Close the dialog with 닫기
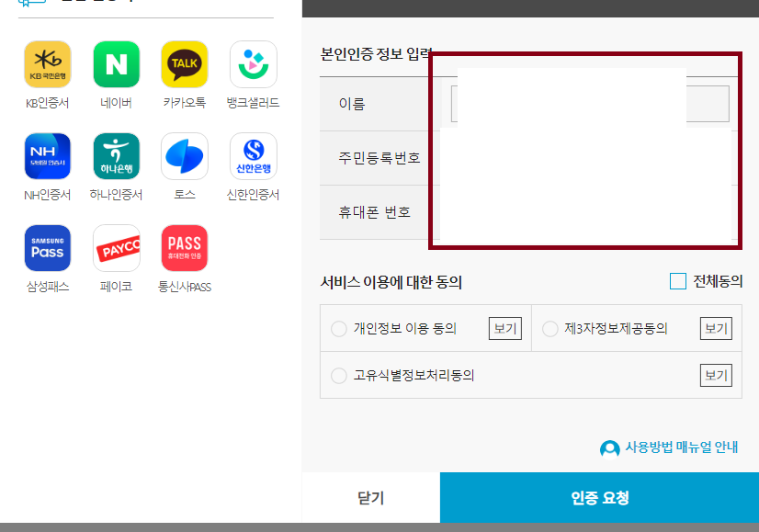Viewport: 759px width, 532px height. 370,497
